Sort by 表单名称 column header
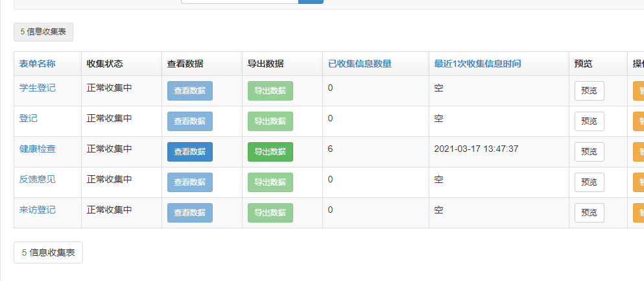 point(38,64)
